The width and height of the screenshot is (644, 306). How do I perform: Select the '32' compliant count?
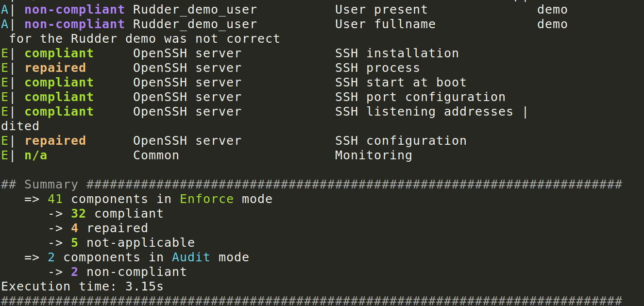(x=79, y=214)
